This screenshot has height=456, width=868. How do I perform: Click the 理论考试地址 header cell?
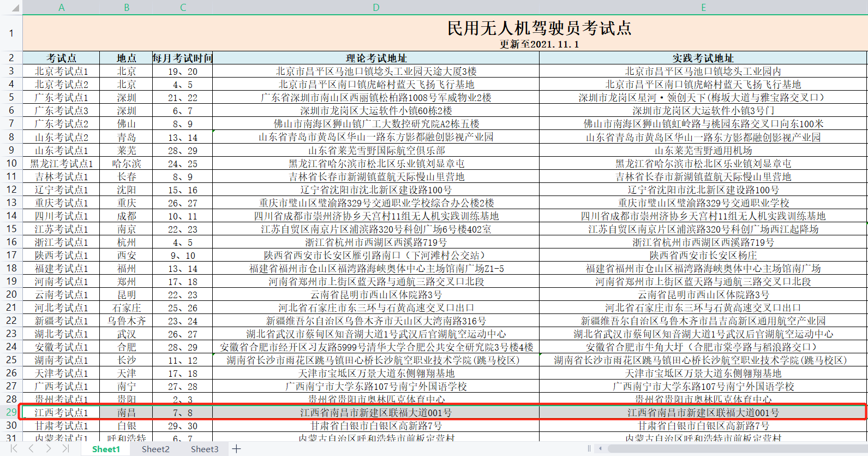pos(376,58)
